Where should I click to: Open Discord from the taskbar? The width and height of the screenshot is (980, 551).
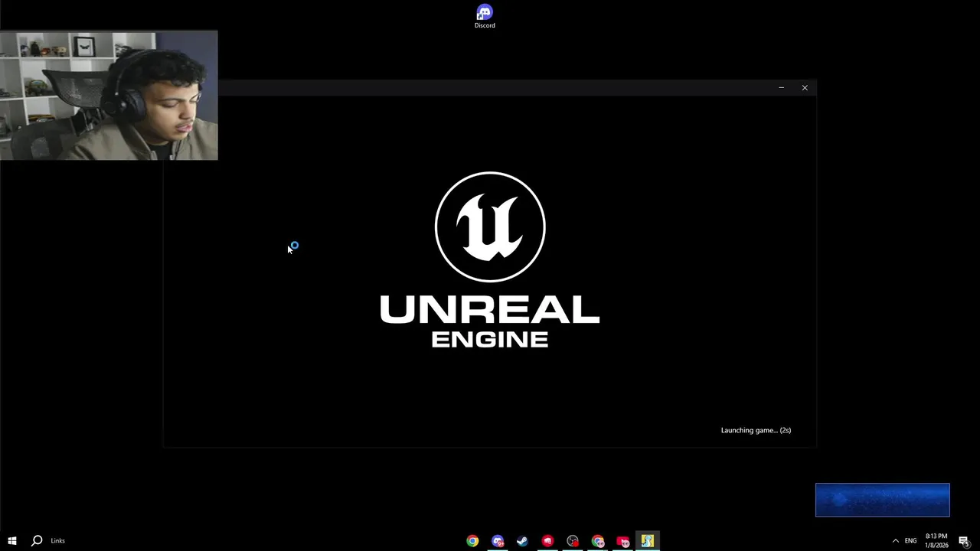click(x=498, y=540)
